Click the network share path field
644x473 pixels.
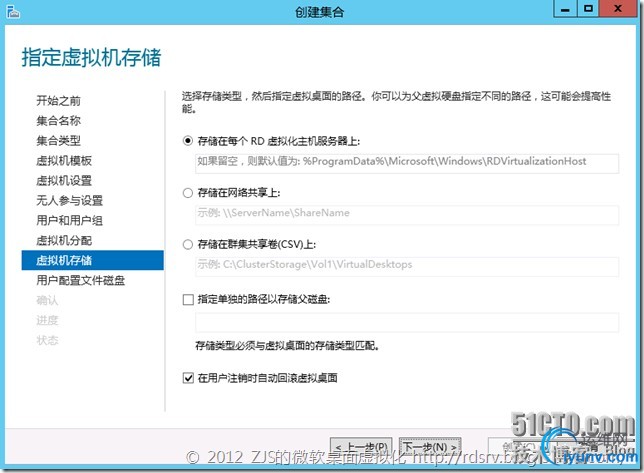click(407, 215)
